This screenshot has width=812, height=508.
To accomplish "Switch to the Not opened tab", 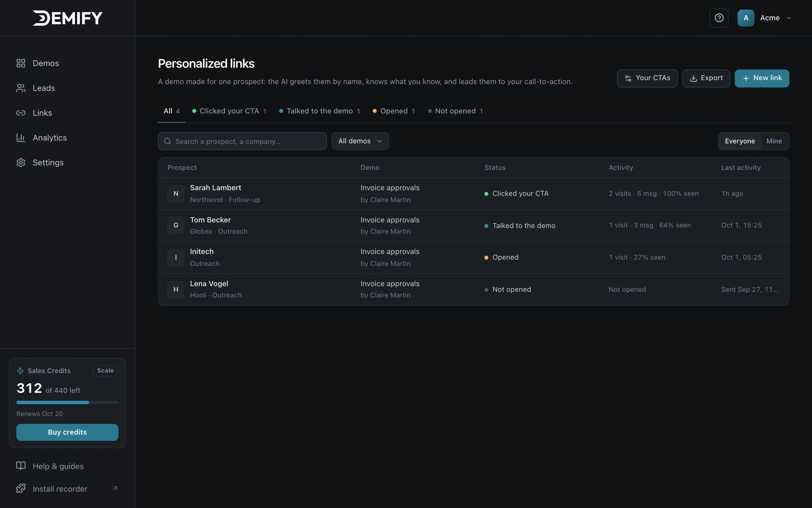I will coord(455,111).
